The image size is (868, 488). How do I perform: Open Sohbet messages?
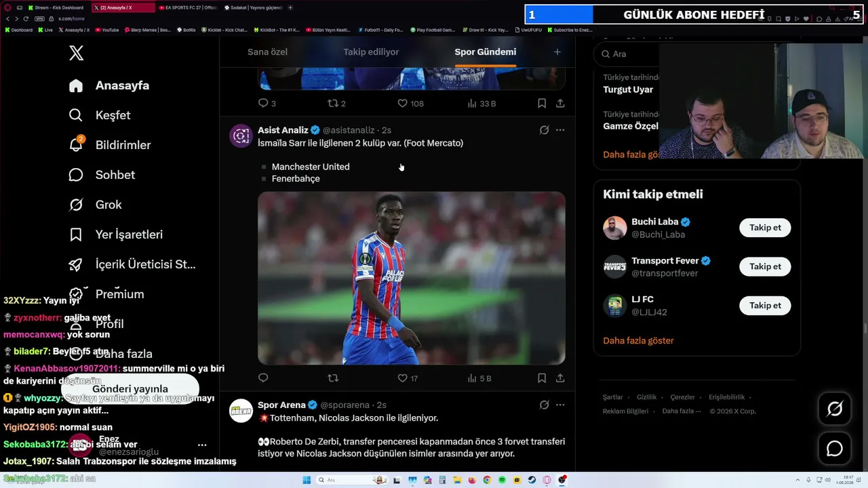coord(102,175)
